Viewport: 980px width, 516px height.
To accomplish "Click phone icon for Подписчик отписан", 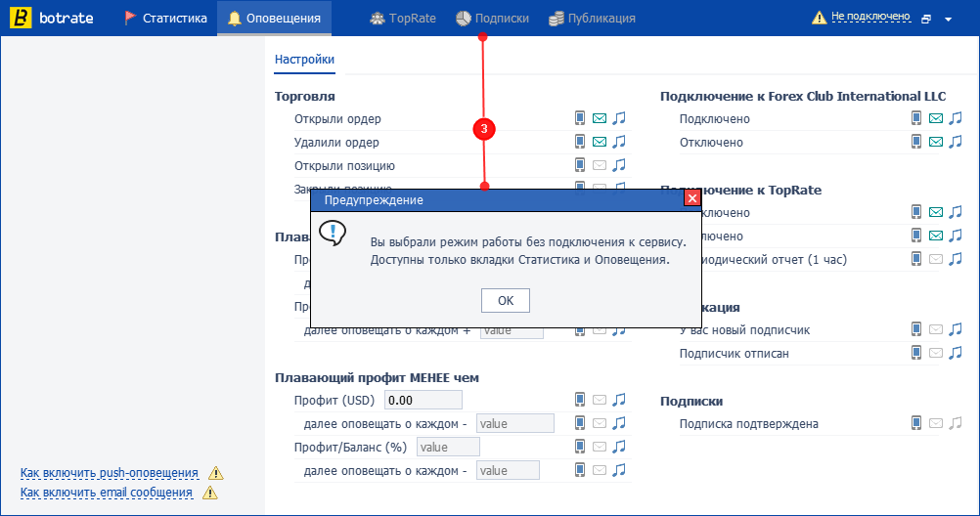I will 916,353.
